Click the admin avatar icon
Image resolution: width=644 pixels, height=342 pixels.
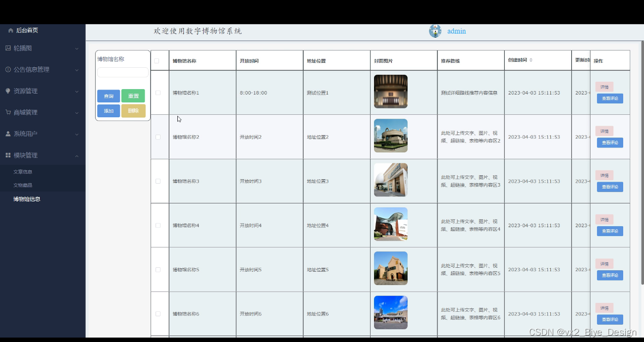click(x=435, y=31)
